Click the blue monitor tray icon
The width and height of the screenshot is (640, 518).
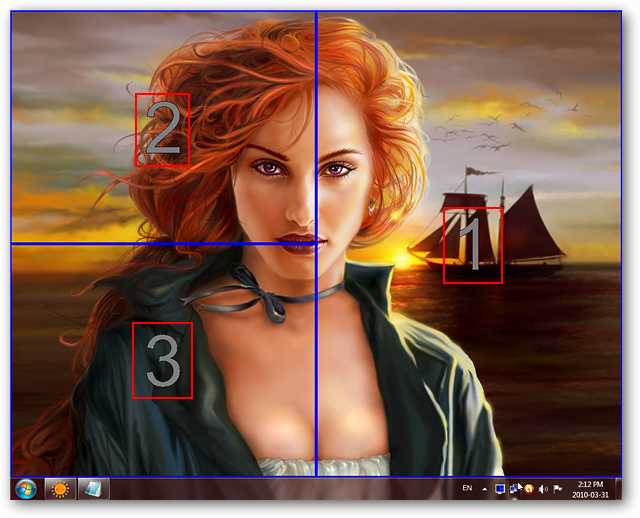500,489
